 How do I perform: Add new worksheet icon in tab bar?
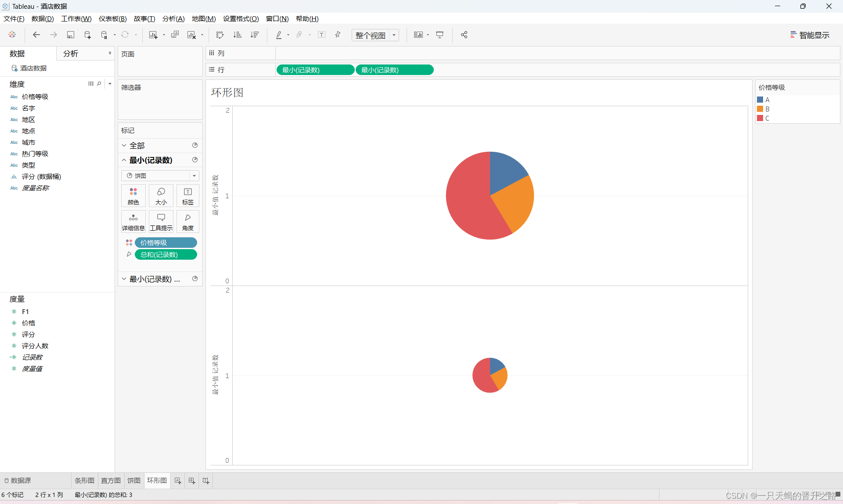click(x=178, y=481)
